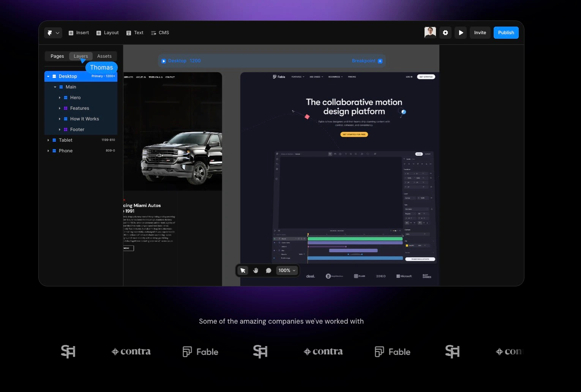Expand the Tablet breakpoint arrow

point(48,140)
